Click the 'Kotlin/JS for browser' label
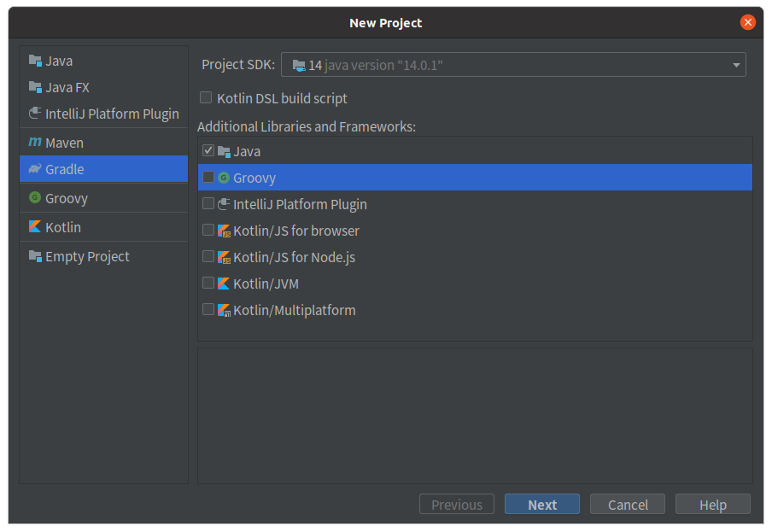Image resolution: width=772 pixels, height=532 pixels. click(x=296, y=231)
